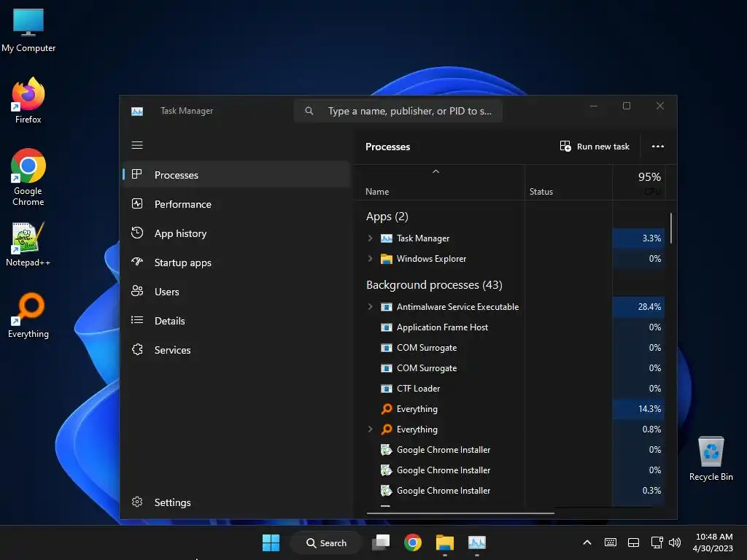Click the Users people icon
The height and width of the screenshot is (560, 747).
tap(137, 291)
